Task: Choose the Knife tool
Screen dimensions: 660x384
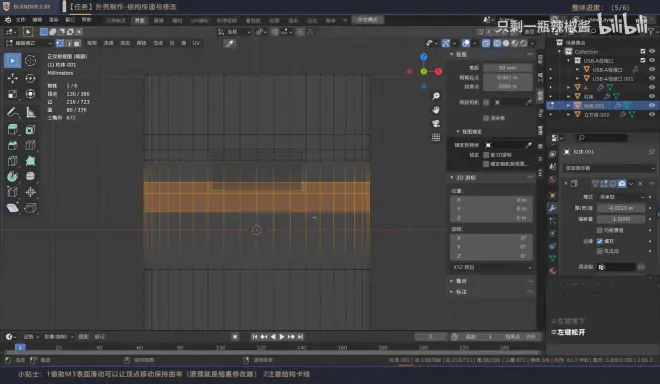Action: 12,161
